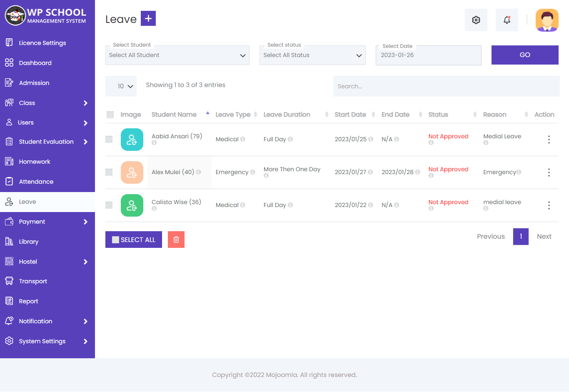Screen dimensions: 569x392
Task: Check the Calista Wise row checkbox
Action: (x=109, y=205)
